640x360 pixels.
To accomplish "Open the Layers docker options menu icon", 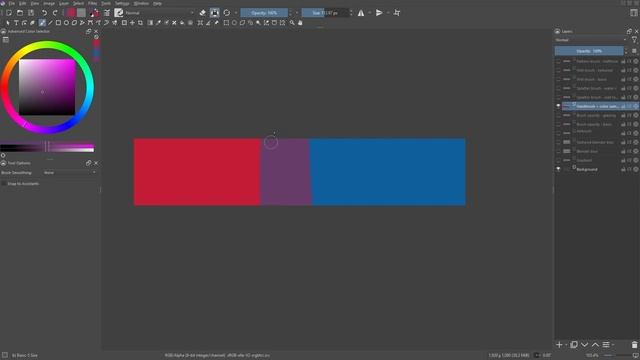I will pyautogui.click(x=634, y=51).
